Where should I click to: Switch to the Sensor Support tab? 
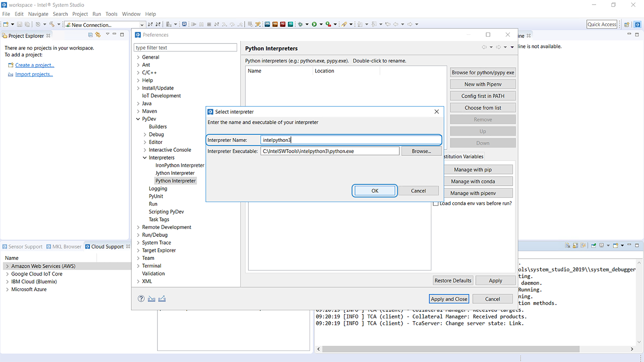click(x=22, y=247)
